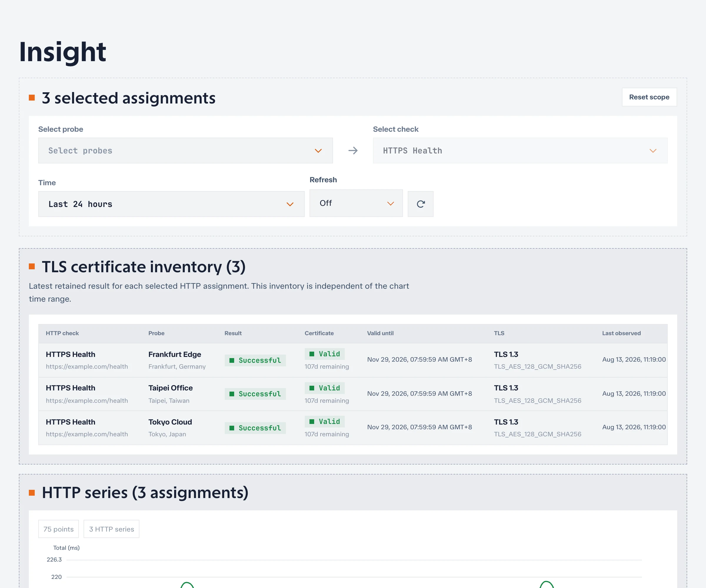The image size is (706, 588).
Task: Click TLS 1.3 in Frankfurt Edge row
Action: tap(506, 354)
